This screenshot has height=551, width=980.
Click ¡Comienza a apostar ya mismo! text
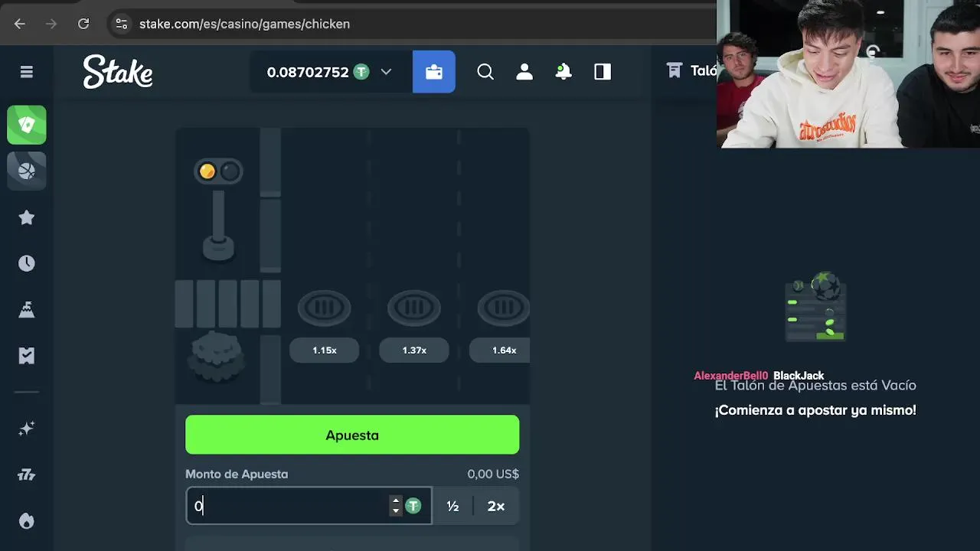[x=815, y=410]
